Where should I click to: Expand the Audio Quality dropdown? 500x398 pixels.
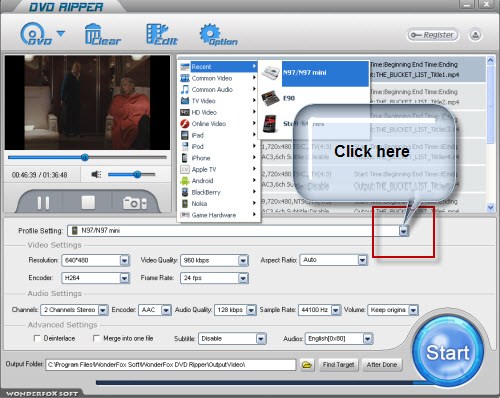pos(251,310)
